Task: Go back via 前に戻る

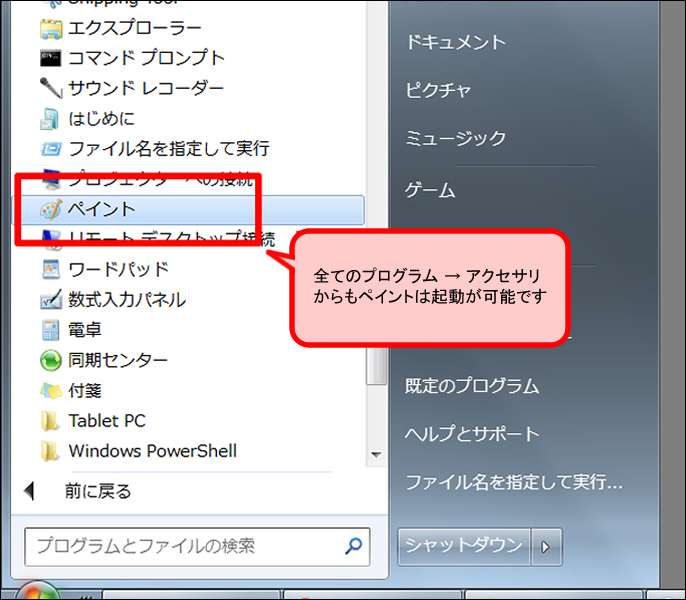Action: click(98, 491)
